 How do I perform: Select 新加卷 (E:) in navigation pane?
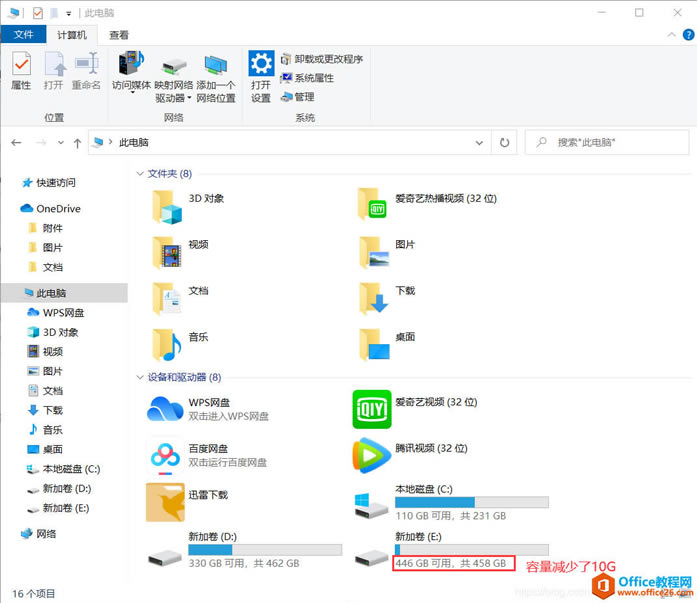pyautogui.click(x=59, y=508)
